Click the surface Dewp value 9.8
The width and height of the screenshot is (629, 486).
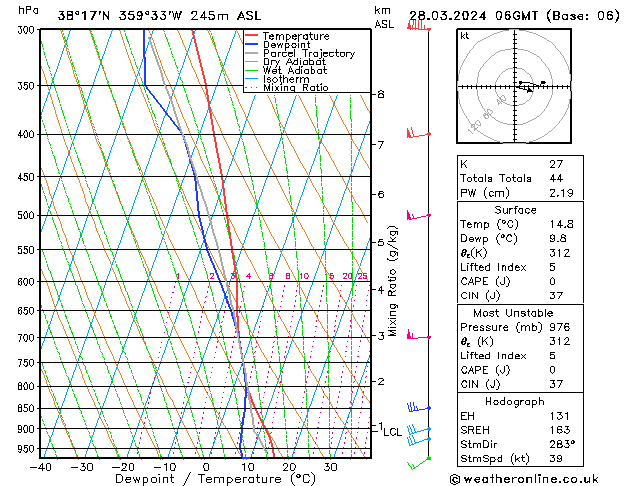[x=558, y=239]
